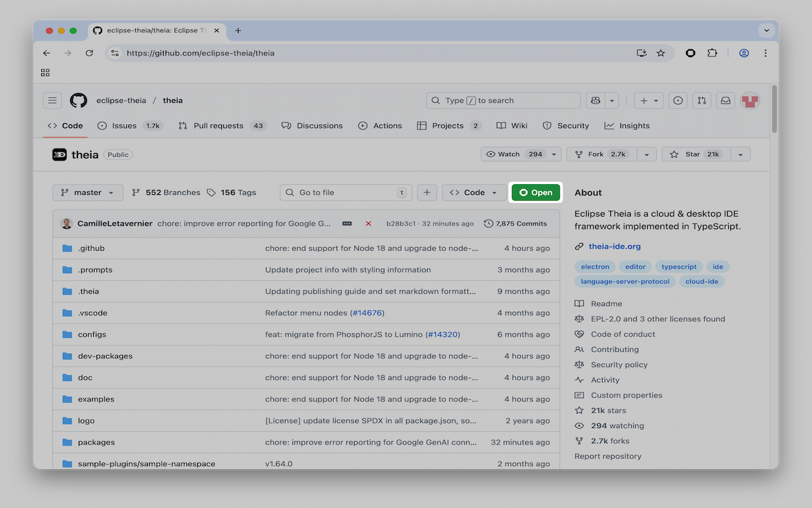Viewport: 812px width, 508px height.
Task: Open apps grid in bookmarks bar
Action: (45, 72)
